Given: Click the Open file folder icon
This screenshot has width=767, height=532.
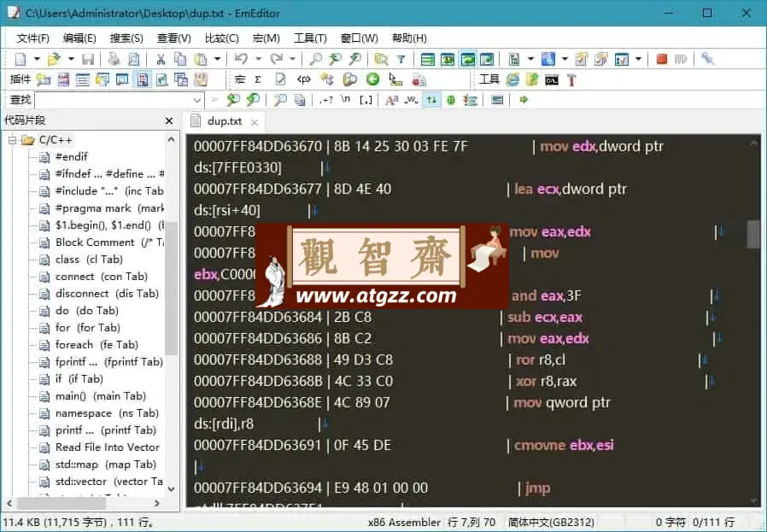Looking at the screenshot, I should 53,59.
